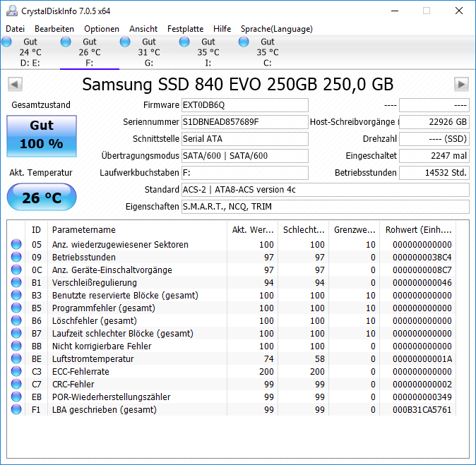Select the Verschleißregulierung parameter name
Image resolution: width=476 pixels, height=465 pixels.
coord(95,282)
